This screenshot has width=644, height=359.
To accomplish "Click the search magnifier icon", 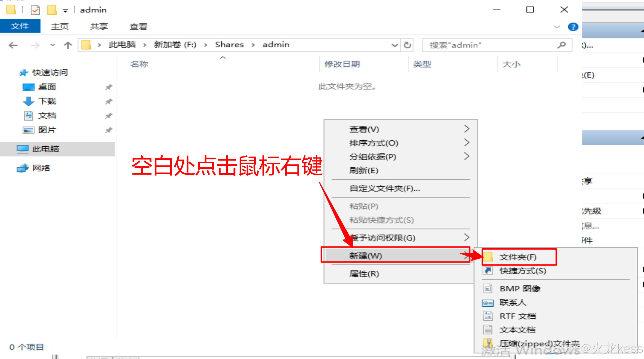I will pos(561,45).
